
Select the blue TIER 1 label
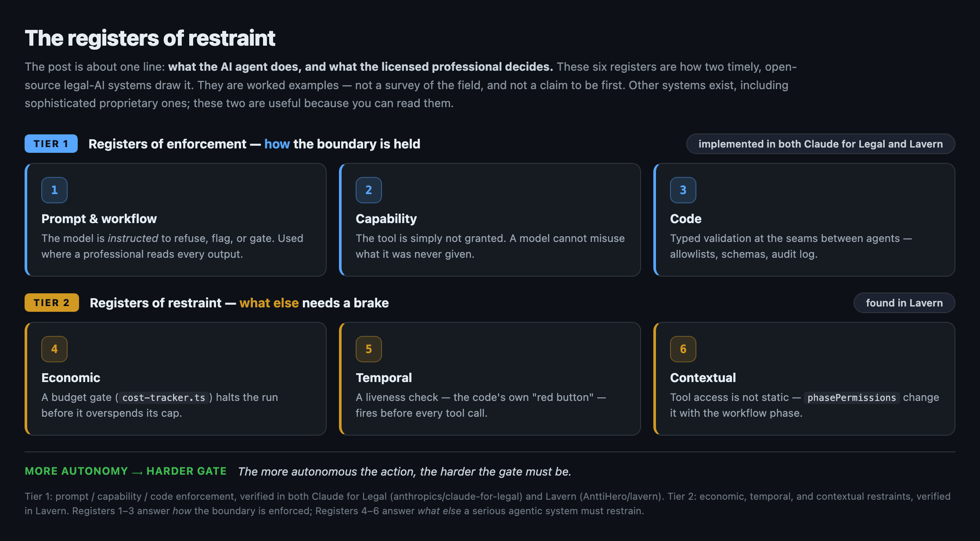pos(51,144)
